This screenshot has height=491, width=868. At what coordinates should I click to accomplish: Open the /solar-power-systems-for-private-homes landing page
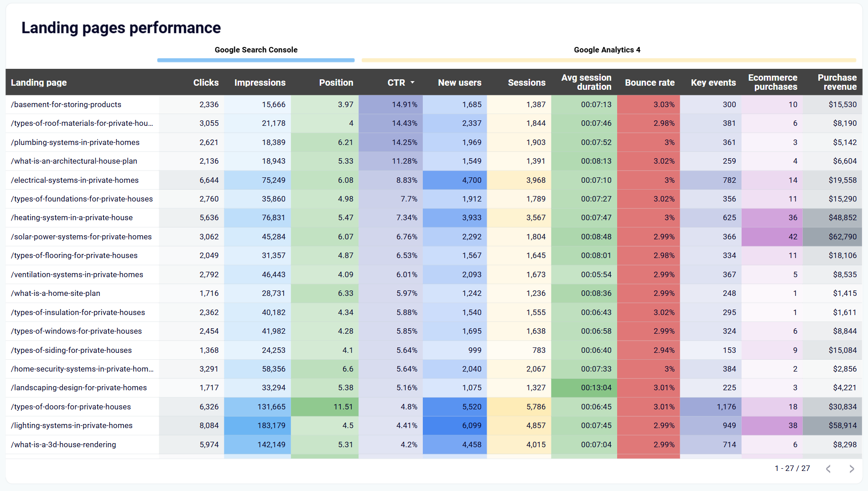pyautogui.click(x=81, y=237)
